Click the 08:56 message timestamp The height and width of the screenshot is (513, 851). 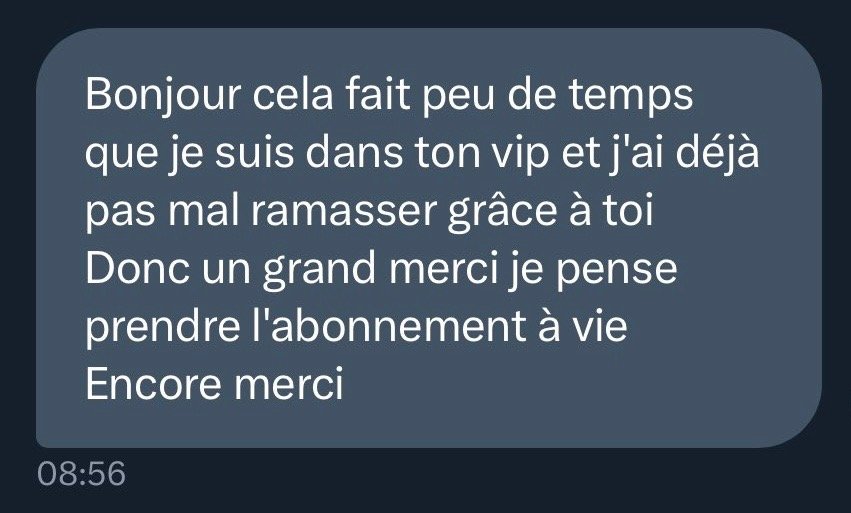click(x=81, y=473)
